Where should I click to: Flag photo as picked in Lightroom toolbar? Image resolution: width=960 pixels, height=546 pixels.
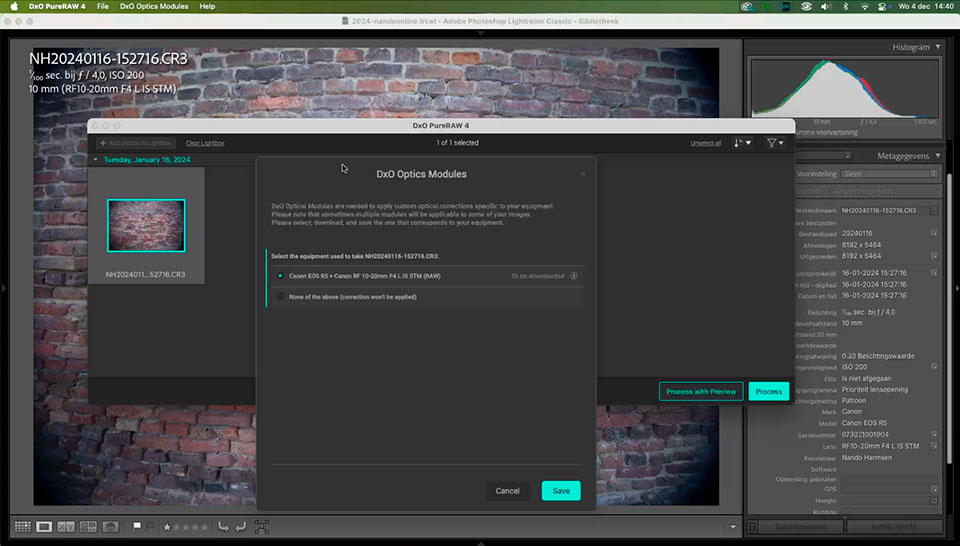point(137,526)
